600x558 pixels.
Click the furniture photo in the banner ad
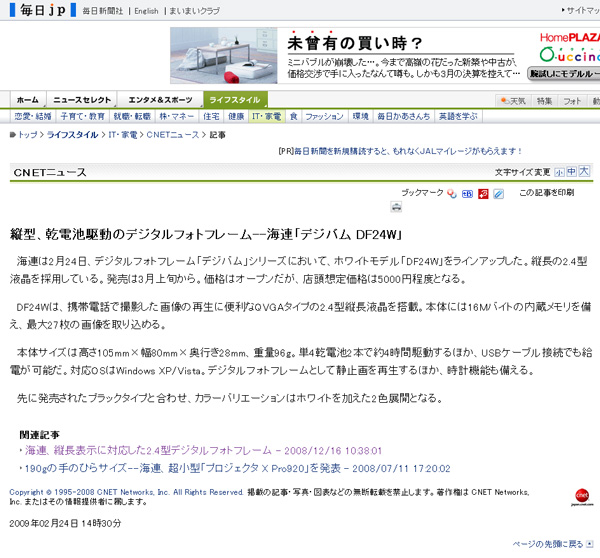224,55
